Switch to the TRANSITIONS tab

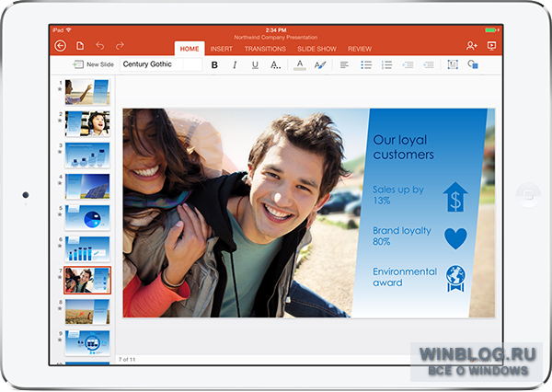click(265, 49)
